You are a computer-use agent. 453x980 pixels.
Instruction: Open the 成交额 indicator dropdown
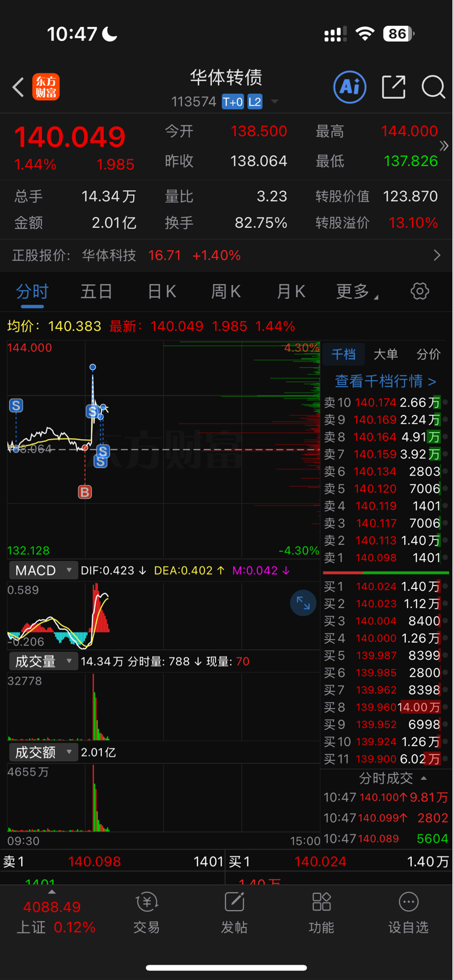click(x=44, y=752)
